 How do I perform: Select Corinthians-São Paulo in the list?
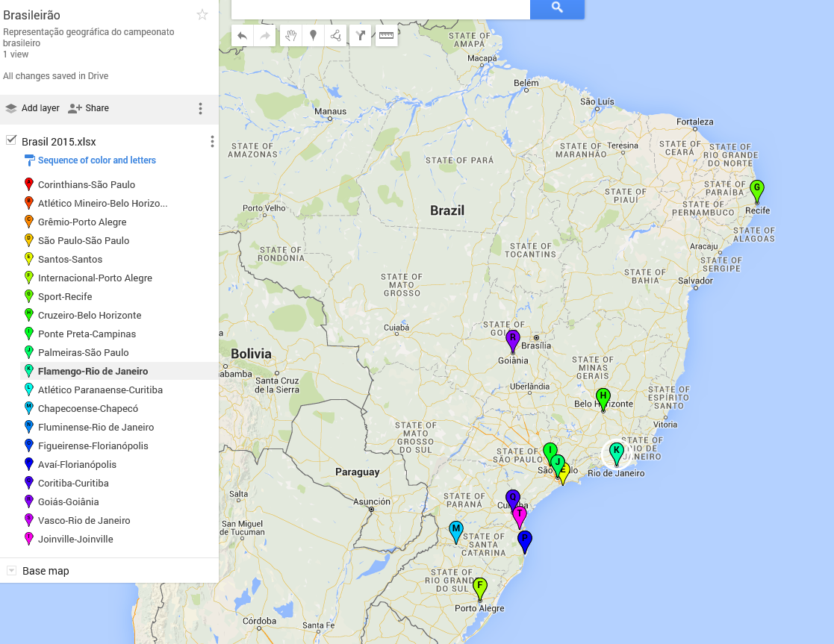(86, 184)
